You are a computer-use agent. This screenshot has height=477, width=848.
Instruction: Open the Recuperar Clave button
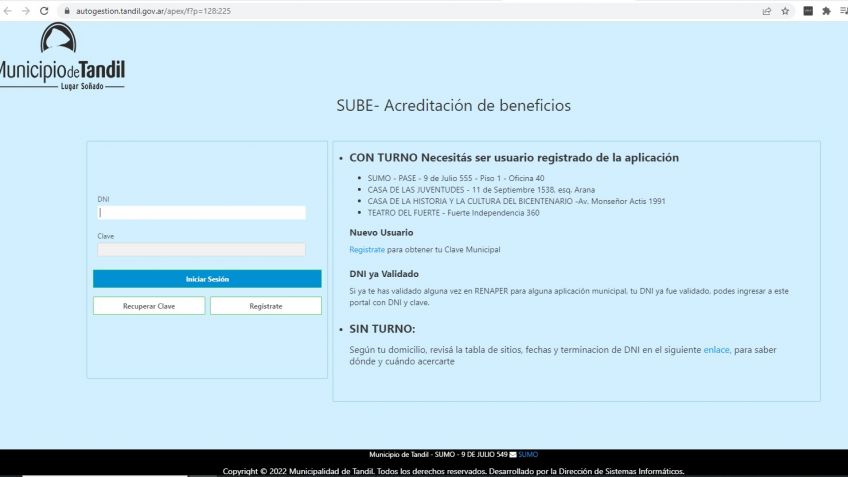(149, 306)
